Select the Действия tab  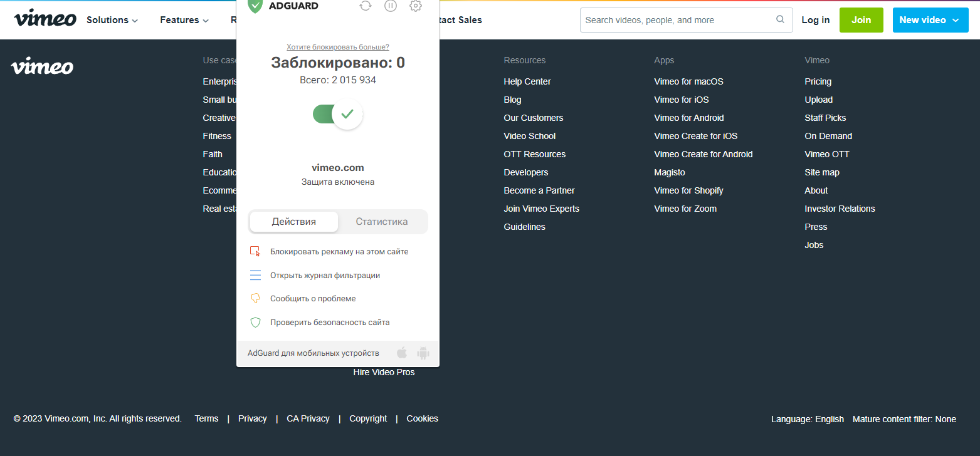coord(293,221)
